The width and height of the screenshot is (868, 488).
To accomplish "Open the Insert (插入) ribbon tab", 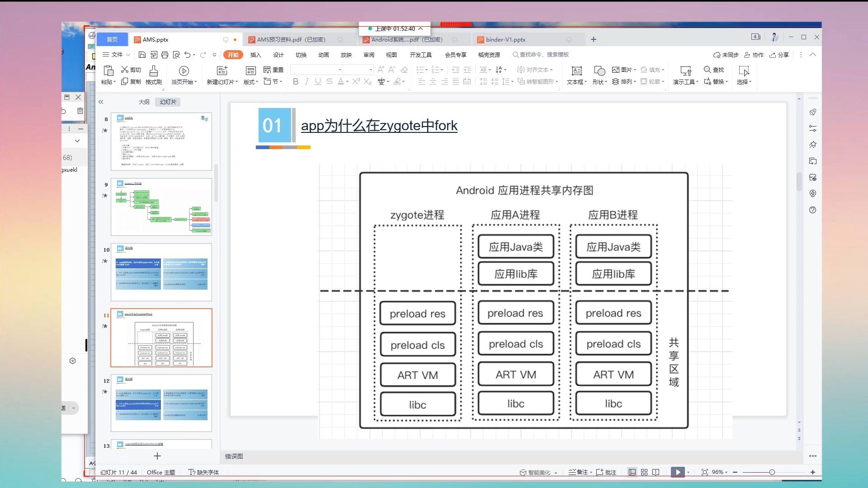I will 255,55.
